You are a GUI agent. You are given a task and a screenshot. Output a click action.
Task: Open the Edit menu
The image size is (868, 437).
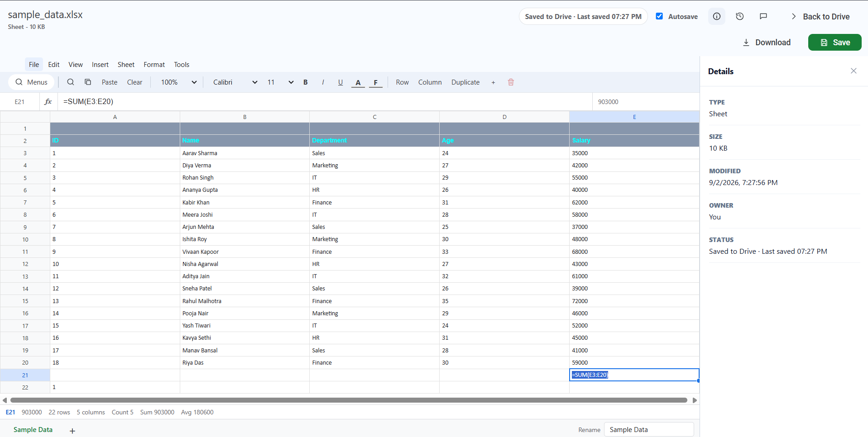tap(54, 64)
